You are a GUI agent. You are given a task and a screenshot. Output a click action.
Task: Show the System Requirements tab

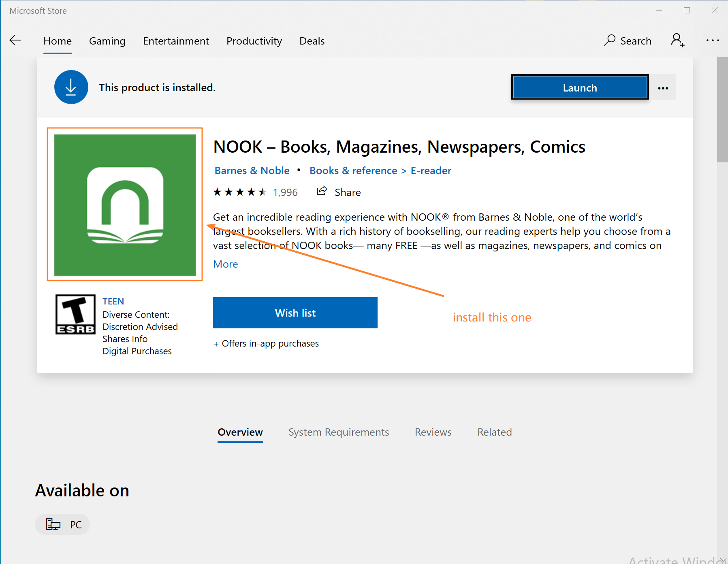(x=339, y=432)
